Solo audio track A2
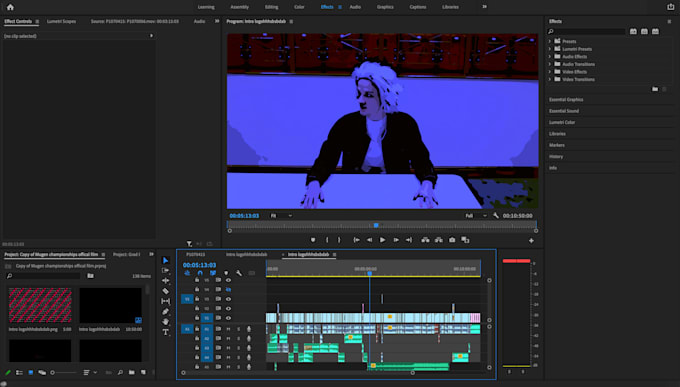Image resolution: width=680 pixels, height=387 pixels. (238, 338)
